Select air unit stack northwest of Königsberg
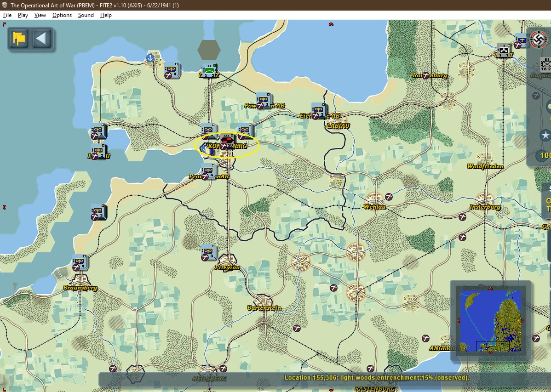This screenshot has width=551, height=392. (209, 131)
